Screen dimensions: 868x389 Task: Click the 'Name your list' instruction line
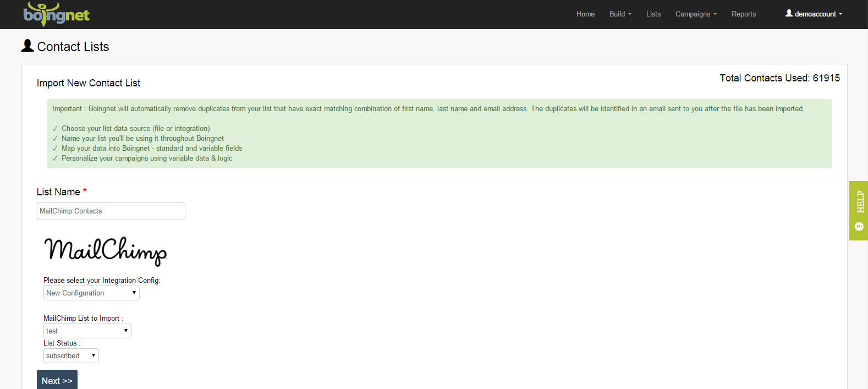[x=142, y=139]
